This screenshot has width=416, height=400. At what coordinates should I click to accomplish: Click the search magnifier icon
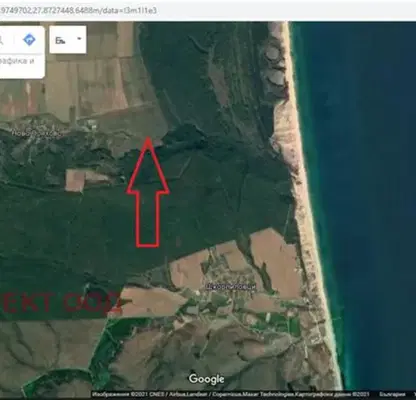pos(1,40)
